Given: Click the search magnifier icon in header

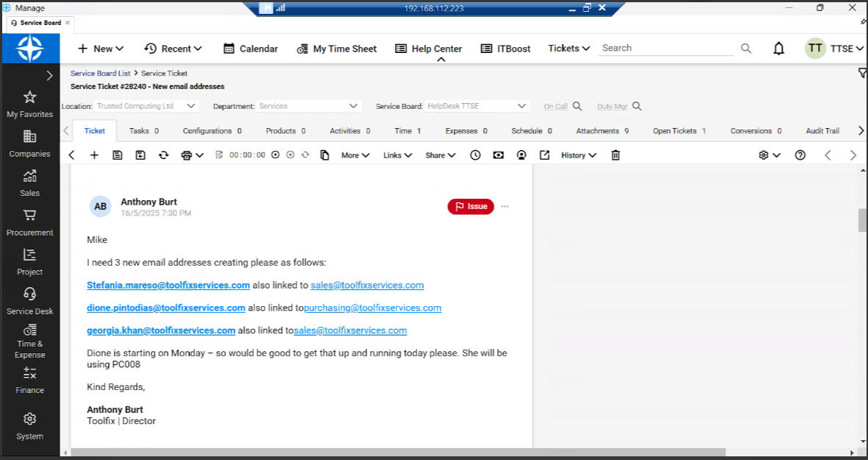Looking at the screenshot, I should (x=746, y=49).
